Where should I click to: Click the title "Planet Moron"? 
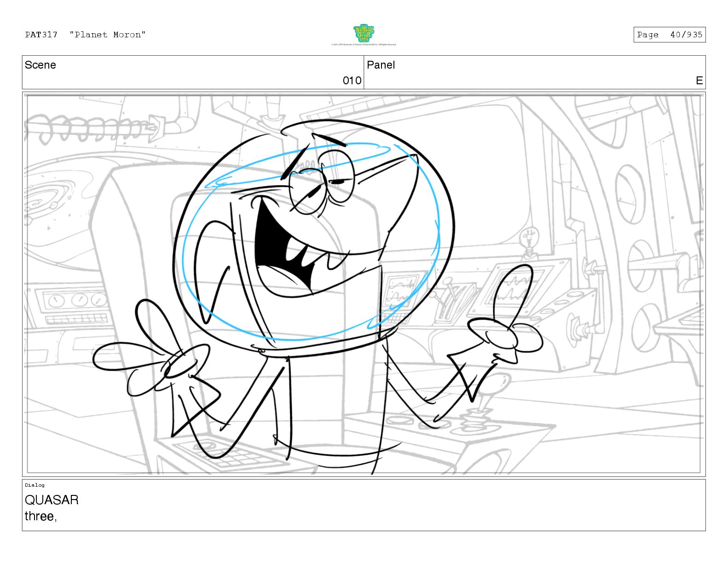point(108,35)
